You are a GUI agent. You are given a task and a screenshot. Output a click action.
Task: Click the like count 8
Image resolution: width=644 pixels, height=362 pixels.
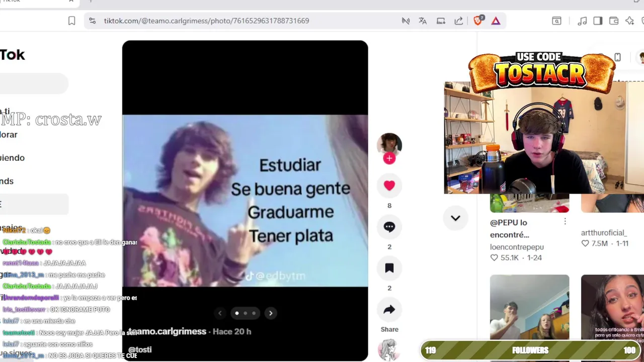point(389,206)
